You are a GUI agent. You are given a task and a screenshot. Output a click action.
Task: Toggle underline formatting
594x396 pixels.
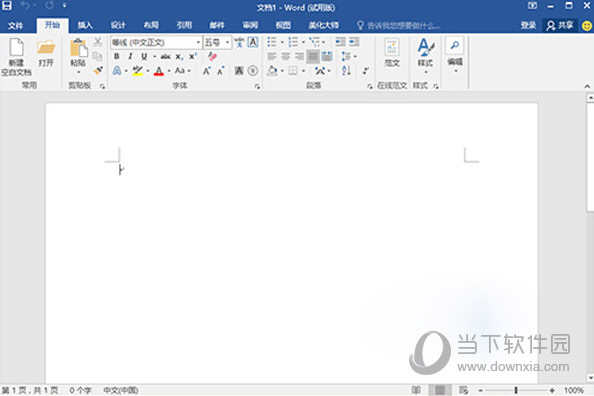(144, 56)
